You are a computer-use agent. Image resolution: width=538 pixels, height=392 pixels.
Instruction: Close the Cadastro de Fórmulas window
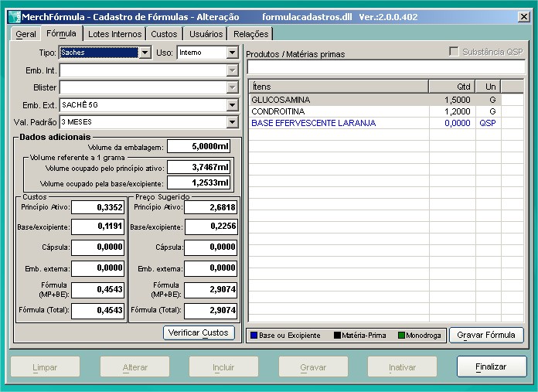[x=523, y=16]
